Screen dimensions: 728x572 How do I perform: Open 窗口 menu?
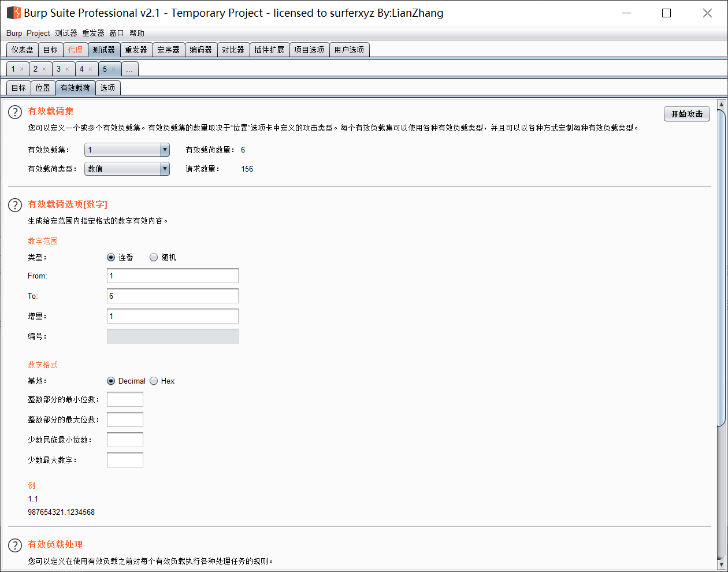pos(117,33)
